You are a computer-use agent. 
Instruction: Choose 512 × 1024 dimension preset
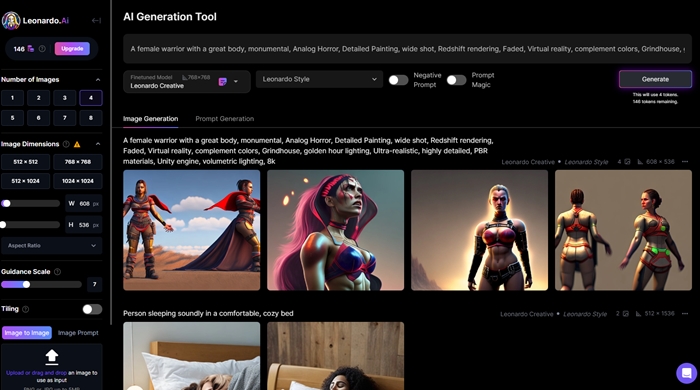click(x=25, y=181)
